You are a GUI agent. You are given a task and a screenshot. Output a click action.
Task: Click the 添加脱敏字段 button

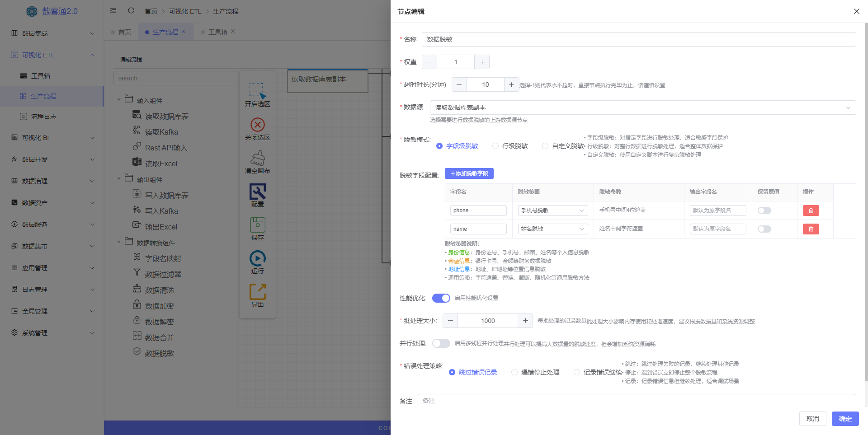coord(469,173)
